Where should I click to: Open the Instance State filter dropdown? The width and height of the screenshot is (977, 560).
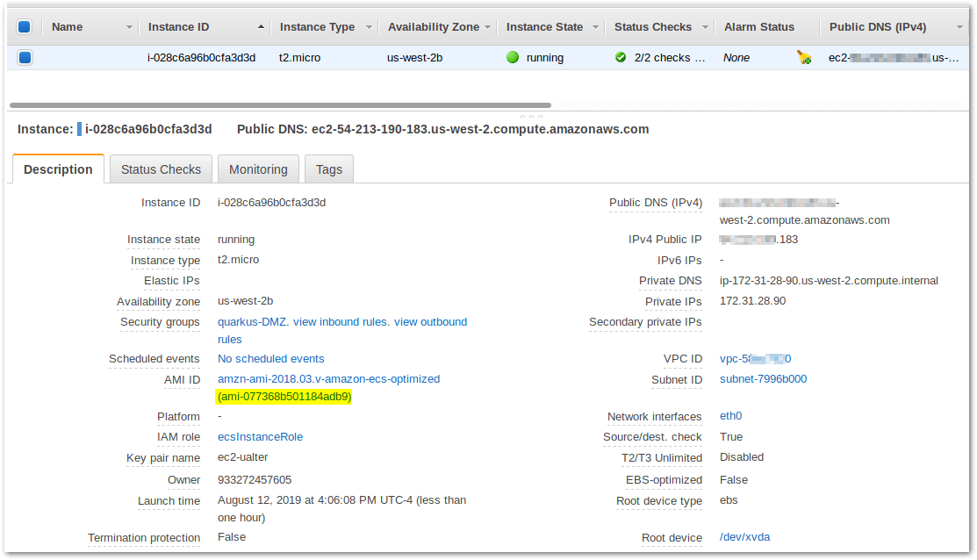595,27
